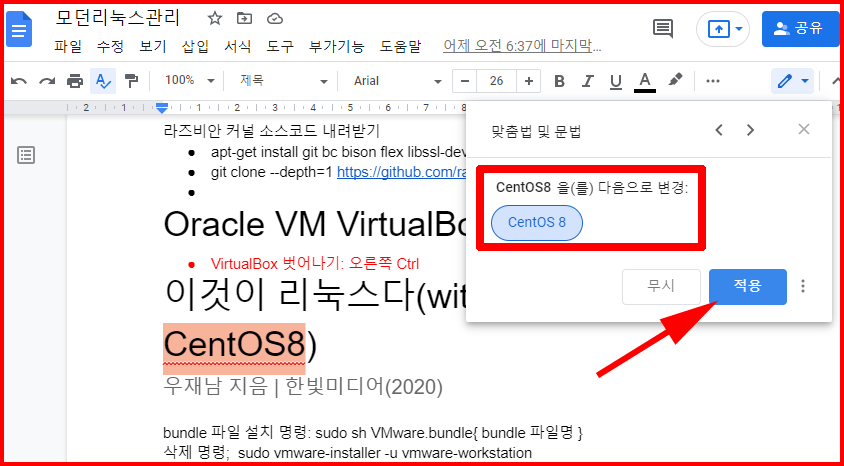Open more spelling options kebab menu
The height and width of the screenshot is (466, 844).
coord(803,286)
